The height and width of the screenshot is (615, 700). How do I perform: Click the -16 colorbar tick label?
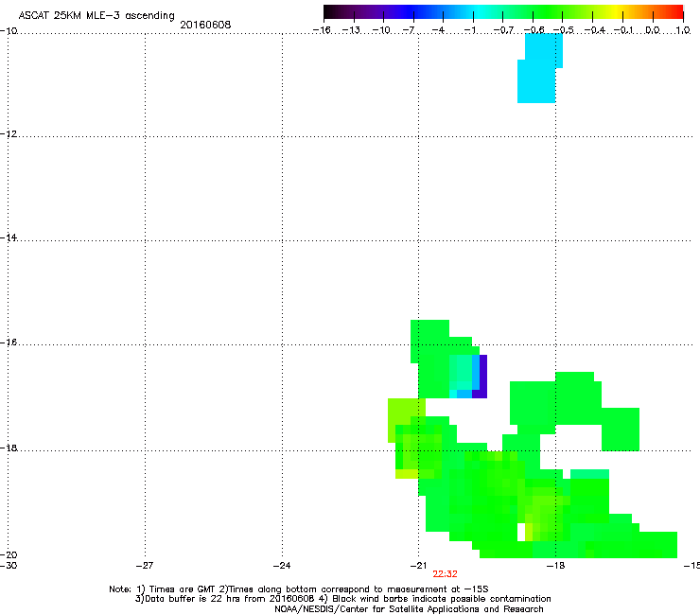[x=322, y=30]
